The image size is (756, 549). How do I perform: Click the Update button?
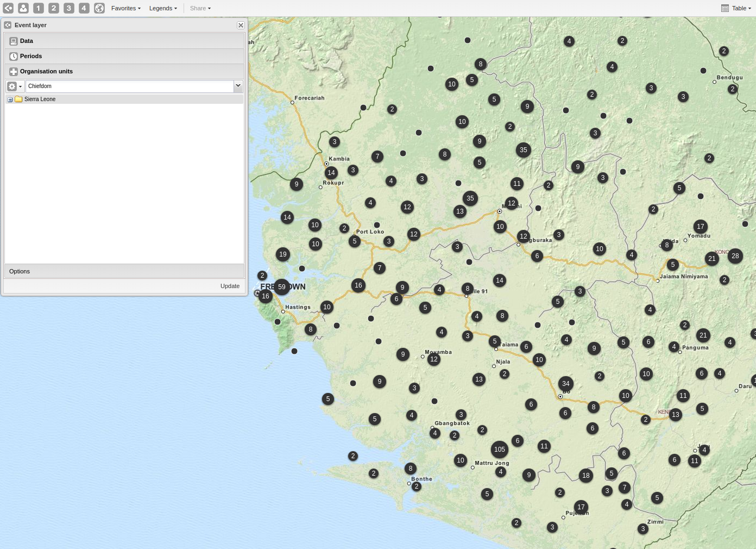pyautogui.click(x=230, y=286)
